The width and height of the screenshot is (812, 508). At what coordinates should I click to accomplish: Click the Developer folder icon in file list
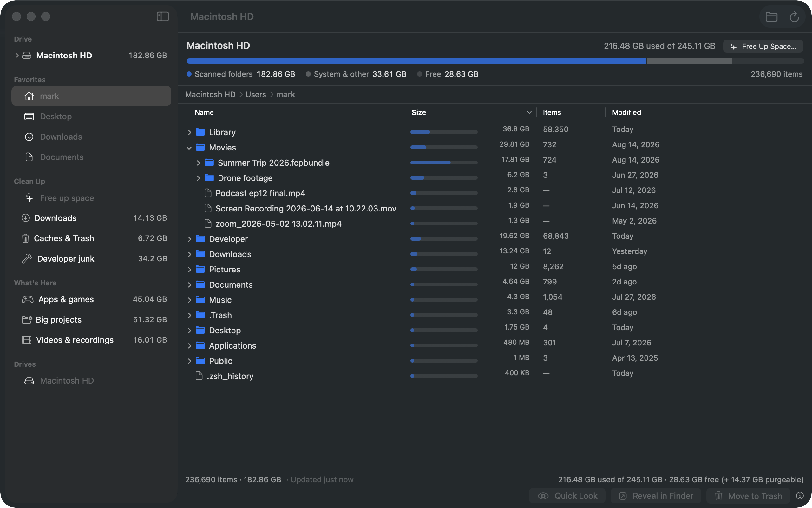pyautogui.click(x=200, y=238)
